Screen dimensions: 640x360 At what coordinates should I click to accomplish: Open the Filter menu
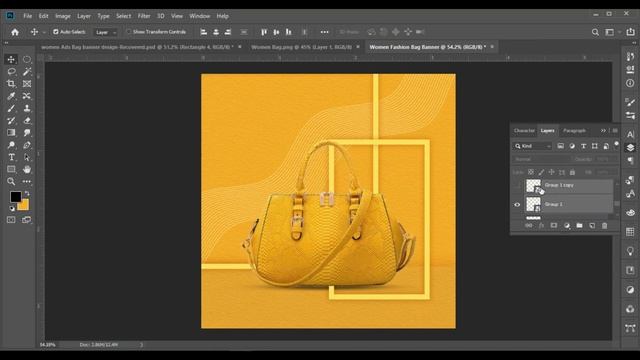pos(144,16)
